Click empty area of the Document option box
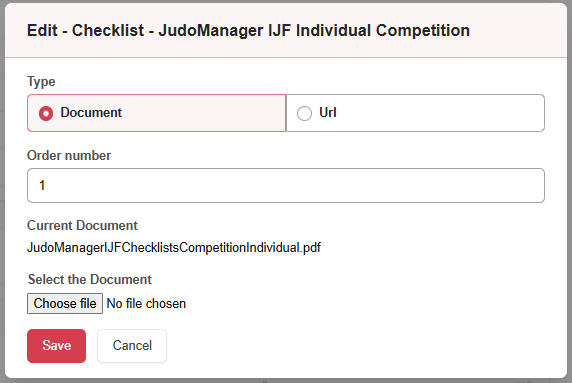The width and height of the screenshot is (572, 383). pos(204,113)
